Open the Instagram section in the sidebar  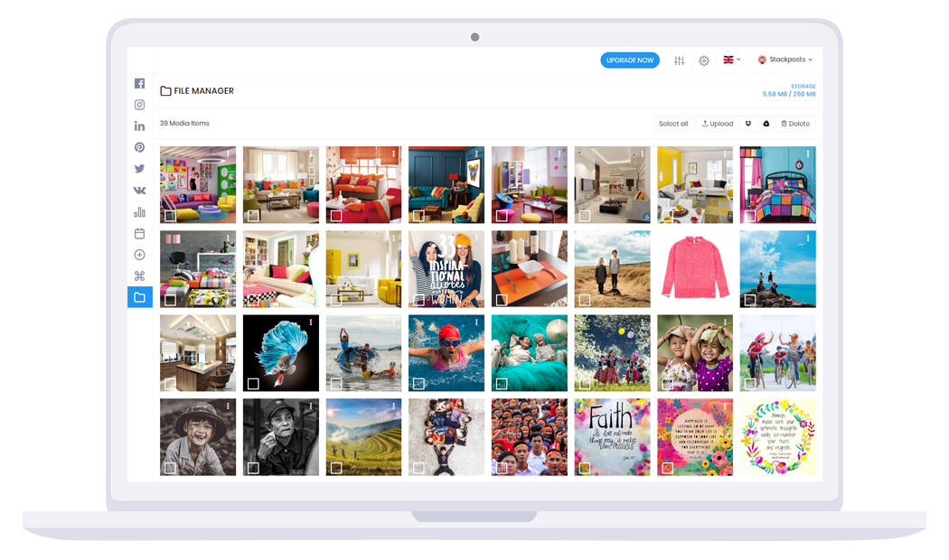point(139,105)
